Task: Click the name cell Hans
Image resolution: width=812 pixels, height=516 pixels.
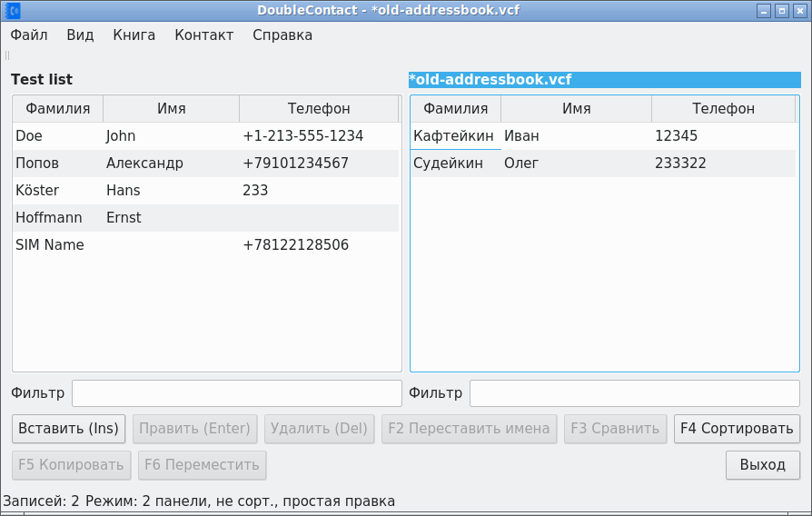Action: [172, 191]
